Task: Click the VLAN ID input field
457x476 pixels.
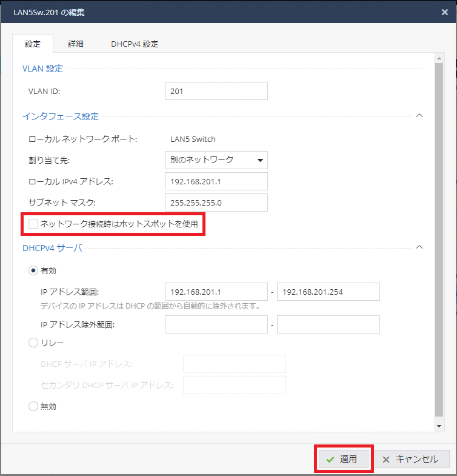Action: pos(216,91)
